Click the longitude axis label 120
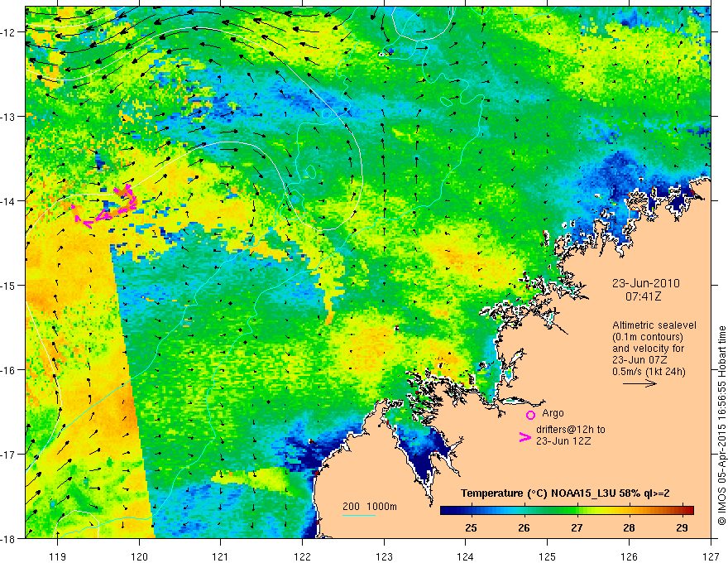Screen dimensions: 728x563 pos(139,556)
